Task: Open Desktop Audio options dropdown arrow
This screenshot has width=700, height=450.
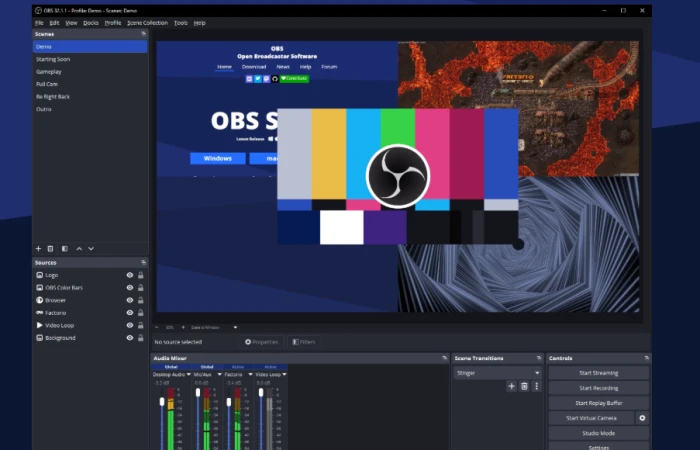Action: tap(188, 374)
